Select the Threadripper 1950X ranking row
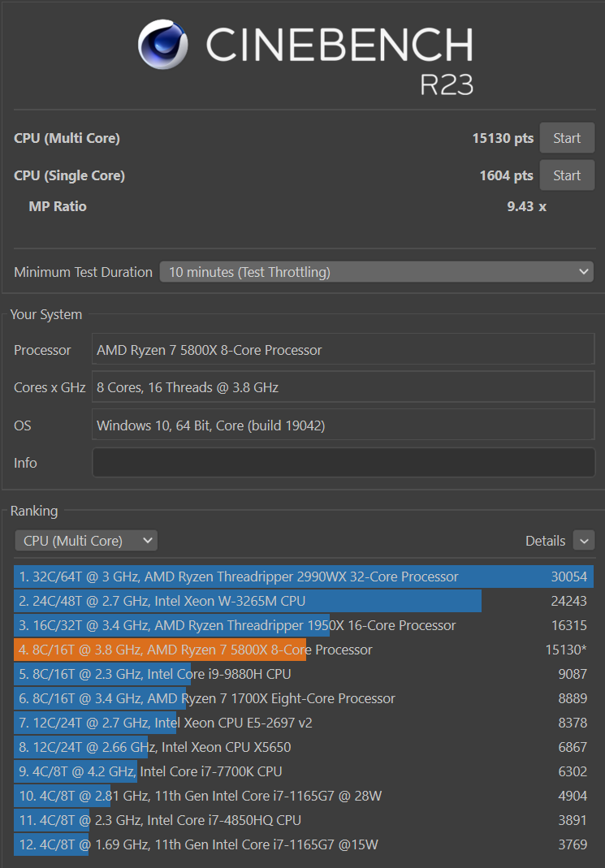 tap(304, 625)
